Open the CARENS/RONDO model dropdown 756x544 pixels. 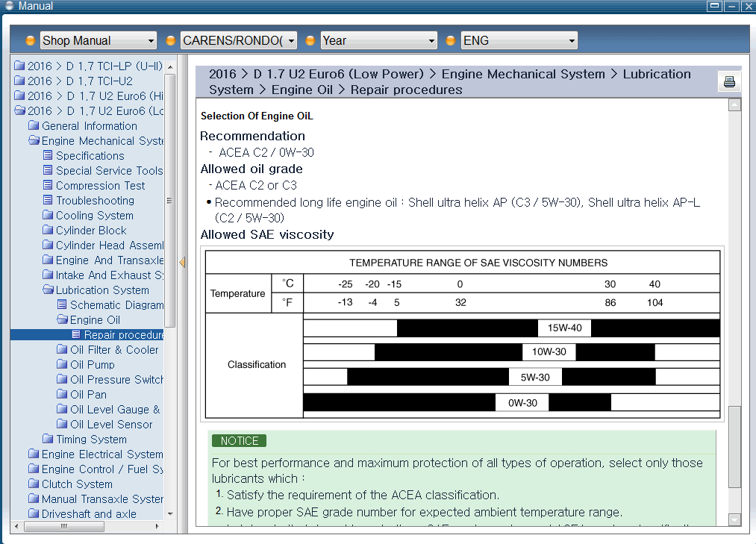click(239, 40)
